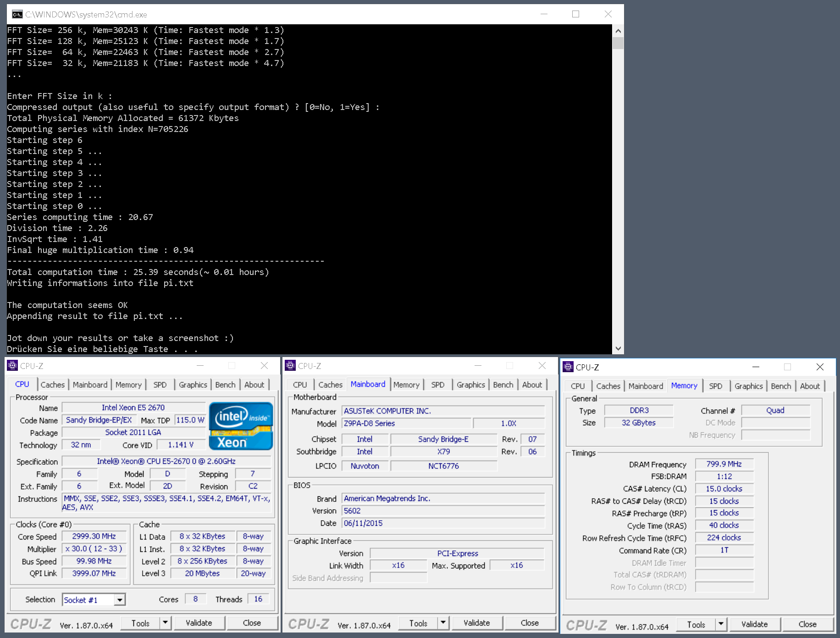Click Close button in left CPU-Z
The height and width of the screenshot is (638, 840).
point(252,623)
